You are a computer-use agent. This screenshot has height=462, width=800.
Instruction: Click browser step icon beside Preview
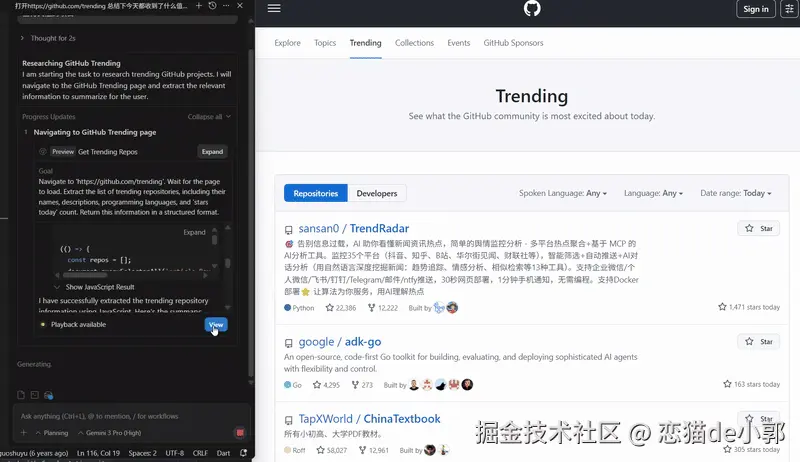(43, 151)
